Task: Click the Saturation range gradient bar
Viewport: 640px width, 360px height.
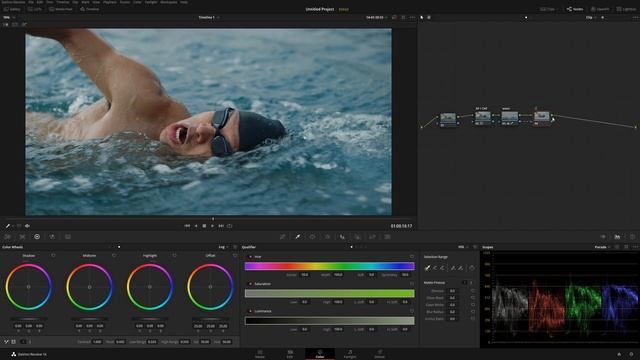Action: click(329, 293)
